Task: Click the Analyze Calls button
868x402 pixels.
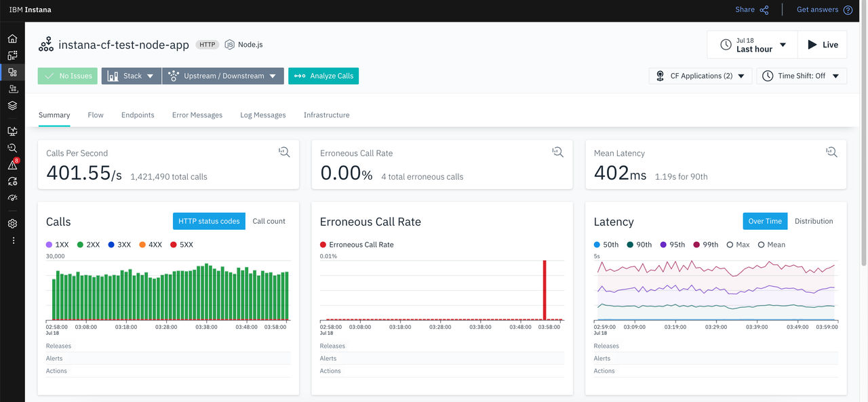Action: 323,76
